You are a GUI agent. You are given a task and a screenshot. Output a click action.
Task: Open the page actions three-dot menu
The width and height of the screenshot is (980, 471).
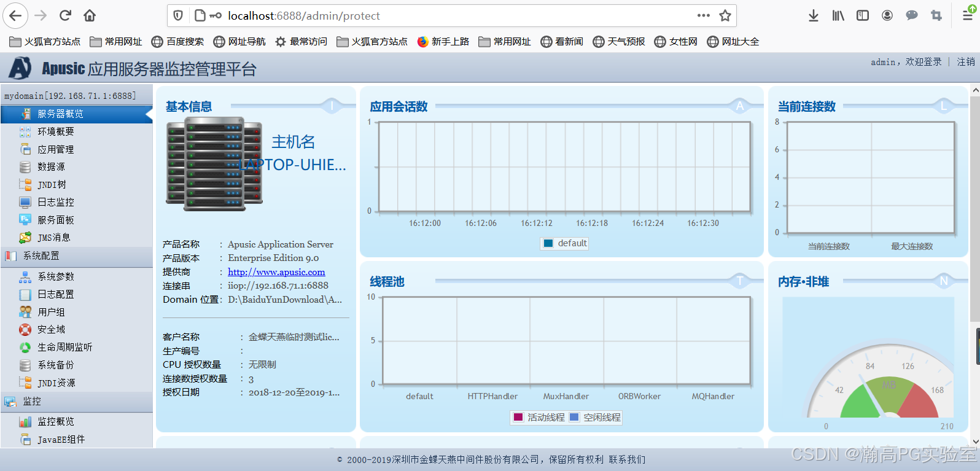click(x=704, y=15)
